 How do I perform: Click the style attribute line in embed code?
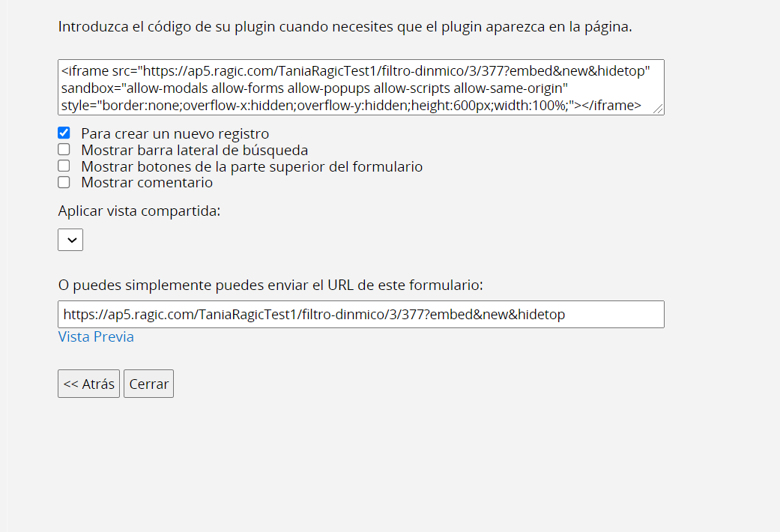351,105
